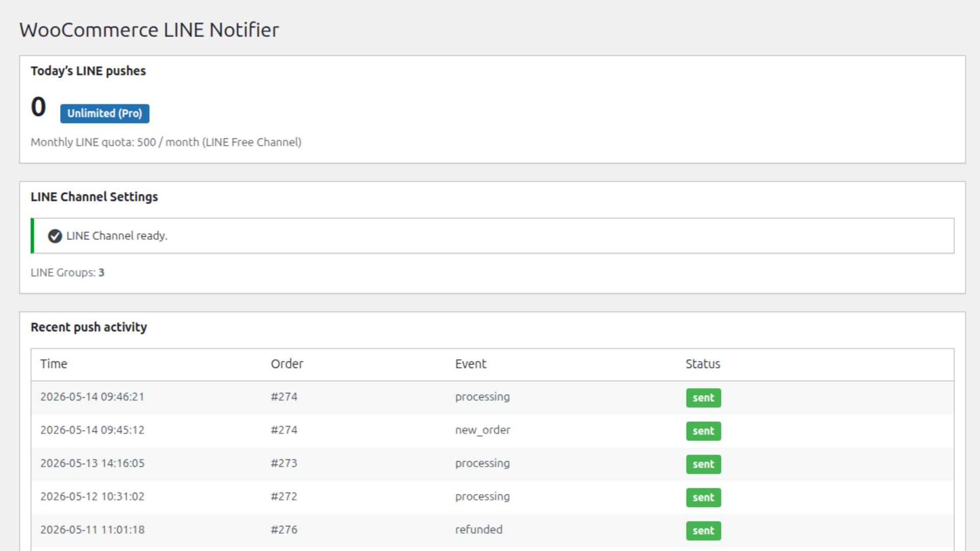The height and width of the screenshot is (551, 980).
Task: Click the refunded event
Action: click(479, 530)
